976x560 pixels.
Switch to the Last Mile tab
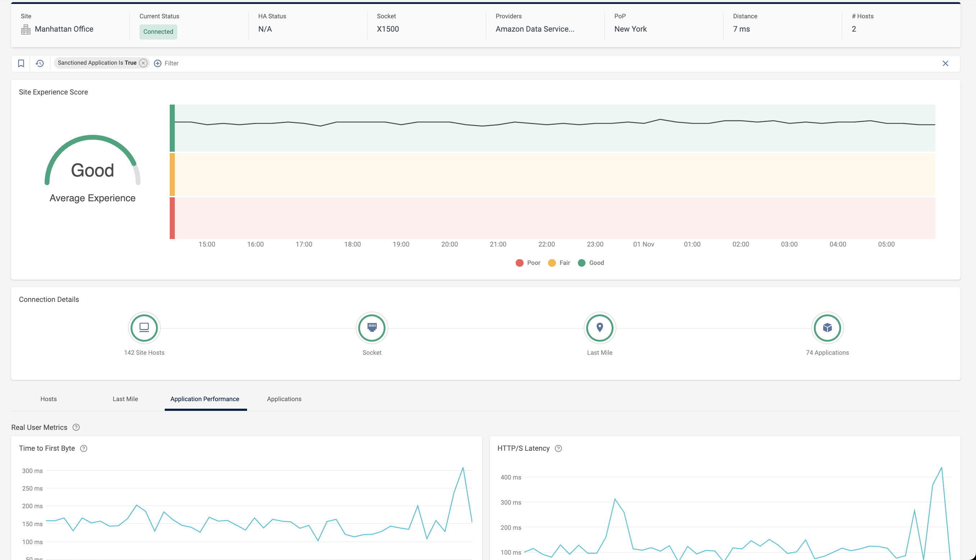point(126,399)
